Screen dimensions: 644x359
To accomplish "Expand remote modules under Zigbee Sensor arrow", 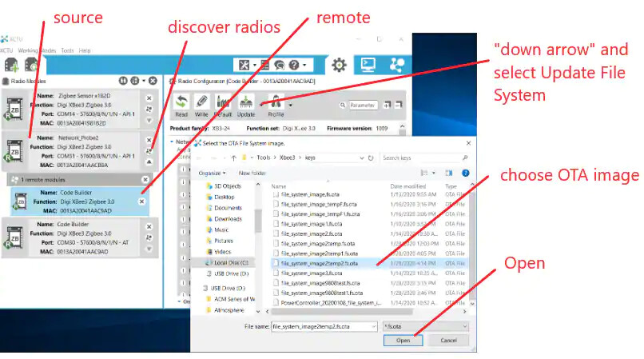I will pos(149,120).
